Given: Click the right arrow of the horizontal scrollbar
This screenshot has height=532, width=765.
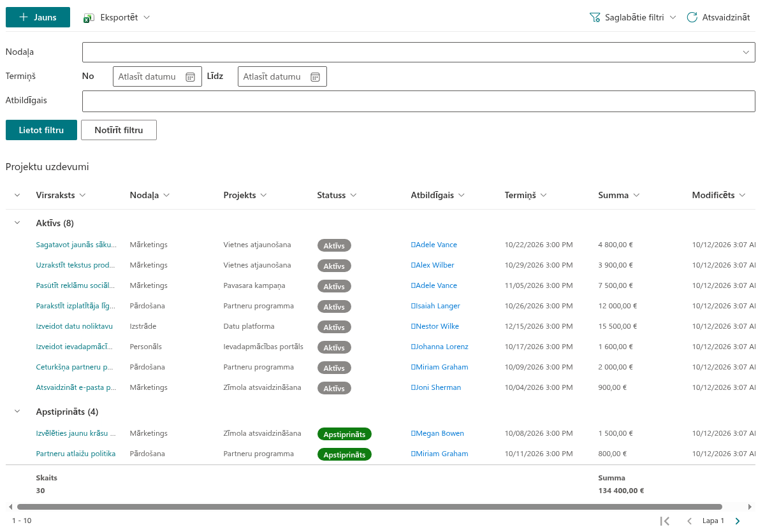Looking at the screenshot, I should (752, 507).
